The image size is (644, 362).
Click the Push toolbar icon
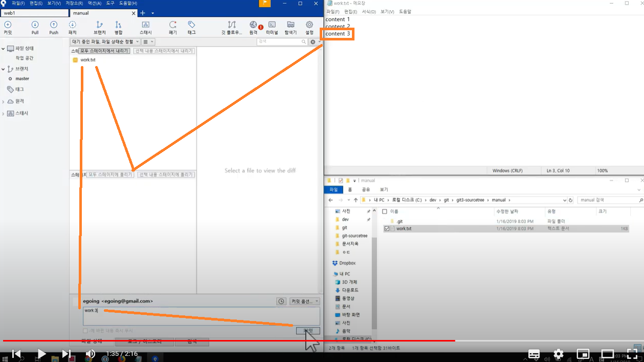coord(54,28)
